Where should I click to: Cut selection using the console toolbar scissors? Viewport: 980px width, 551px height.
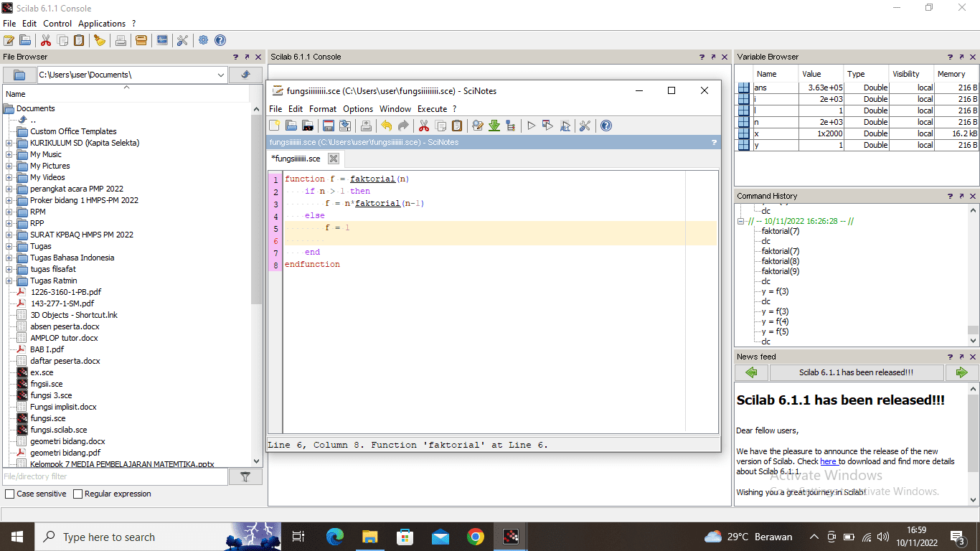[x=46, y=40]
